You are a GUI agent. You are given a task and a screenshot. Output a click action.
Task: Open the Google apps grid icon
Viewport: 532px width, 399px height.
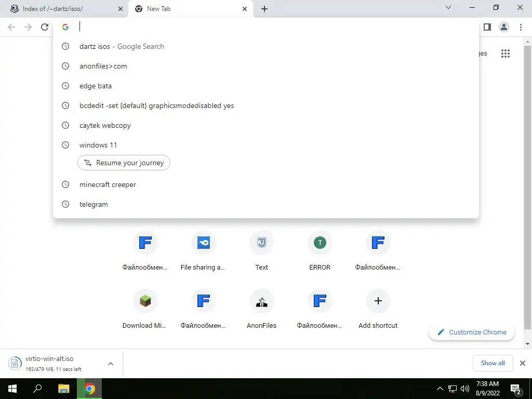pos(506,54)
